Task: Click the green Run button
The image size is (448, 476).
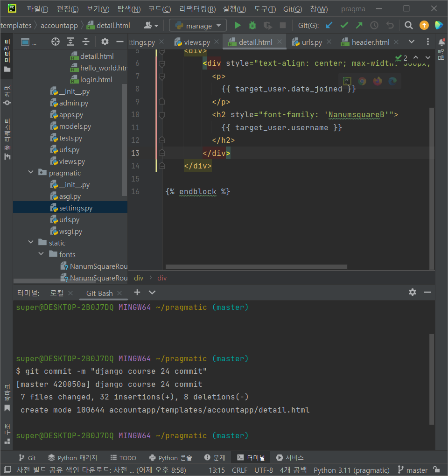Action: [238, 25]
